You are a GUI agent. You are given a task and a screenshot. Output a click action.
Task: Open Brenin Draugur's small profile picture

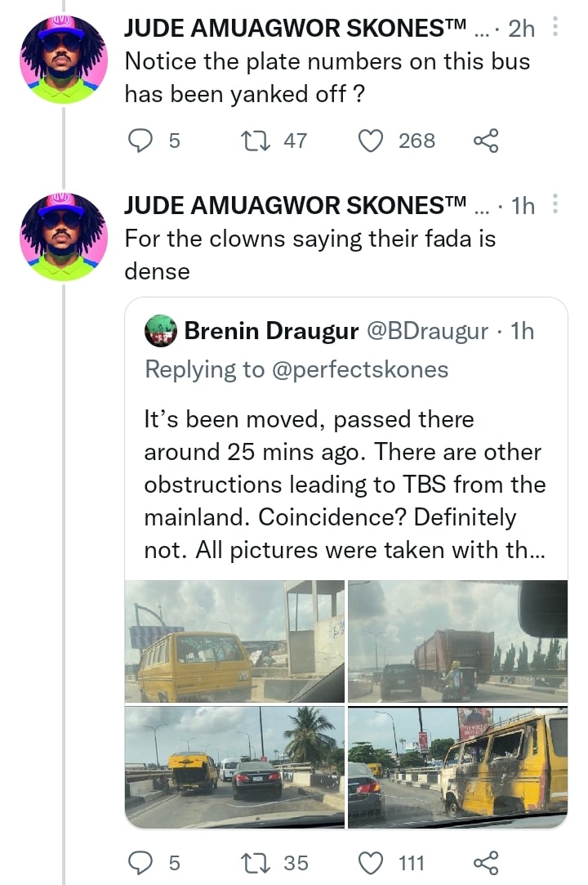(161, 331)
